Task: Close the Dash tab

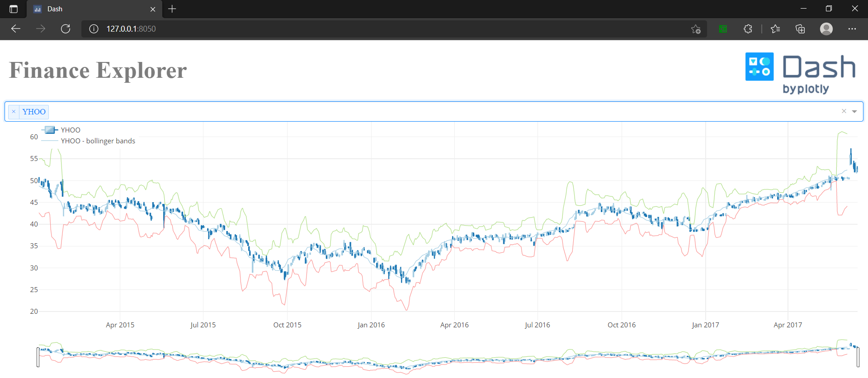Action: click(153, 9)
